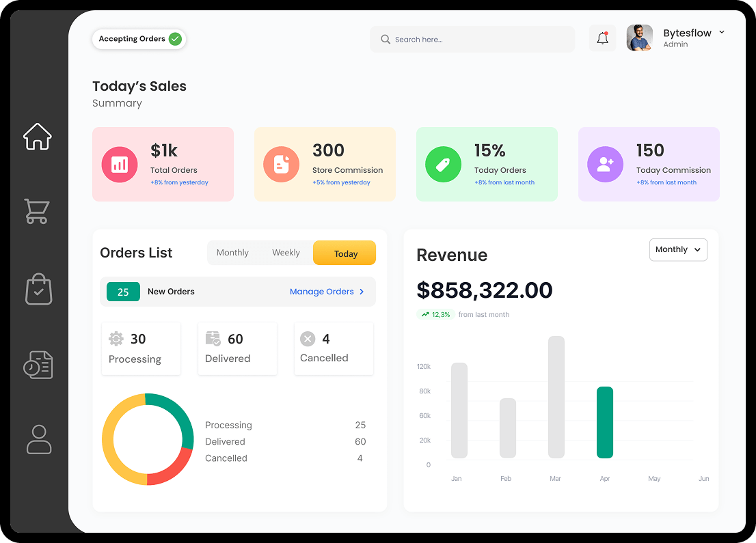Open the order history document icon
756x543 pixels.
(38, 365)
